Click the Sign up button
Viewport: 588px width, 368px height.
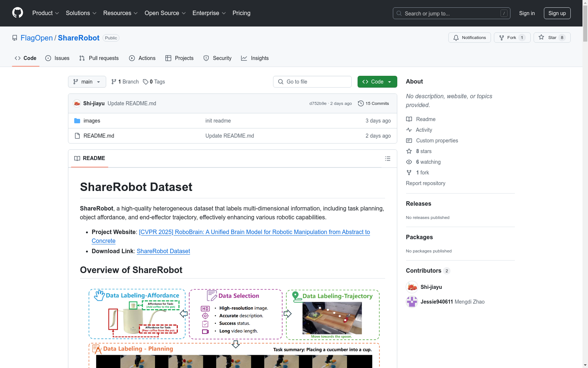pyautogui.click(x=557, y=13)
